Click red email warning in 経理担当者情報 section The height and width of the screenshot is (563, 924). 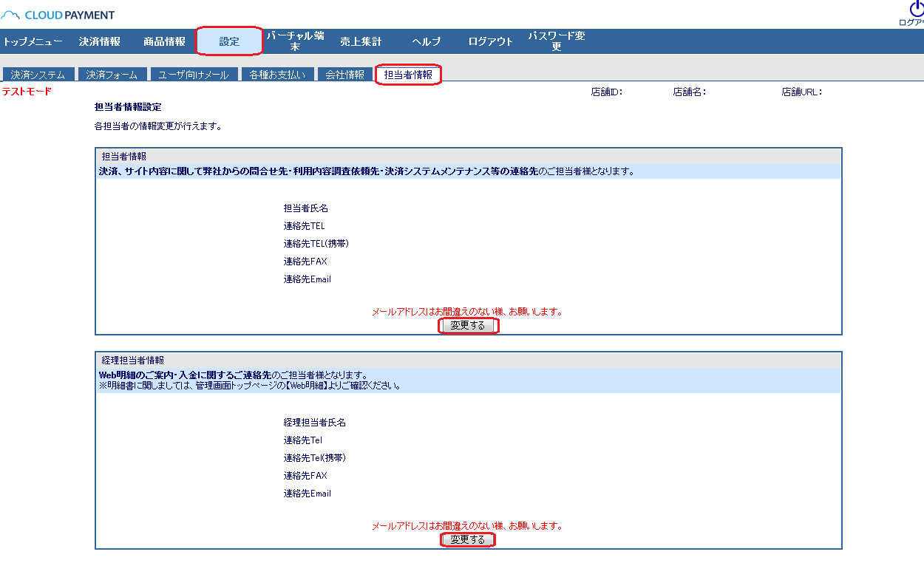467,526
